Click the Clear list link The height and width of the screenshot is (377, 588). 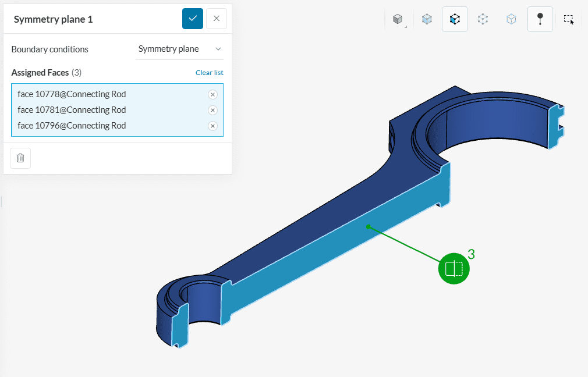(209, 73)
